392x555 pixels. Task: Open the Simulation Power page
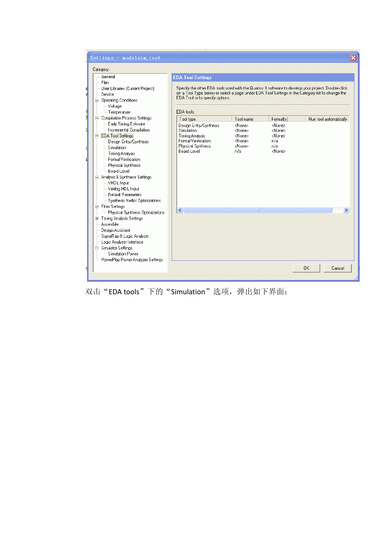[123, 254]
